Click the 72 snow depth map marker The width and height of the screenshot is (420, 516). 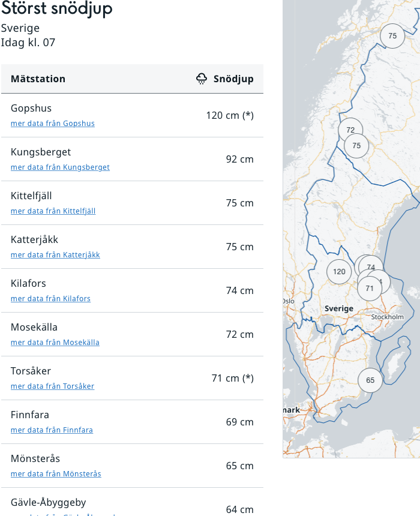pos(350,130)
